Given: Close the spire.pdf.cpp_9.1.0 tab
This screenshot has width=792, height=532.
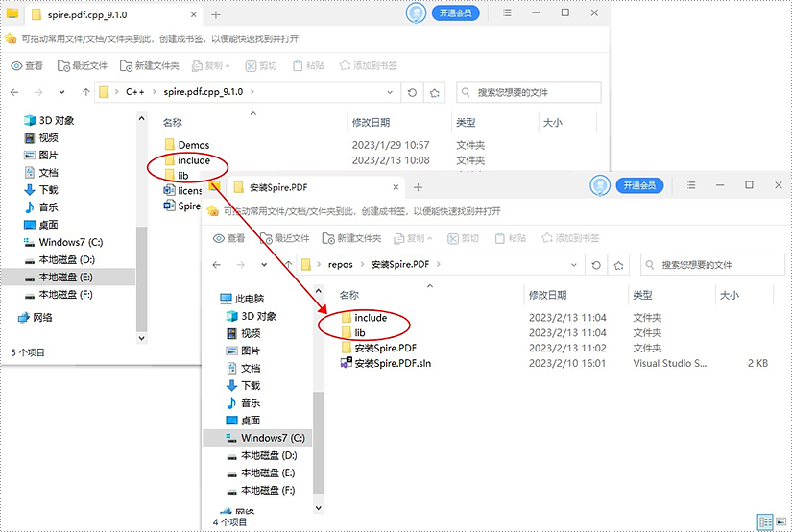Looking at the screenshot, I should point(194,15).
